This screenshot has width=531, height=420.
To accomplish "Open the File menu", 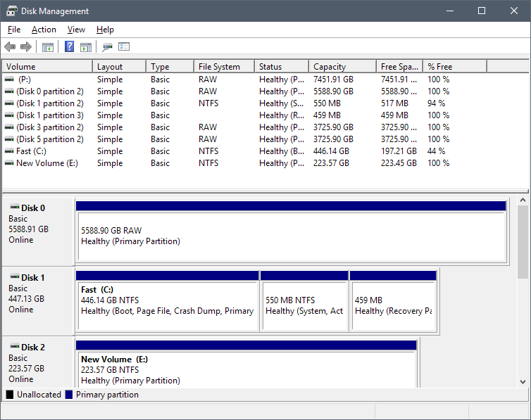I will click(14, 30).
